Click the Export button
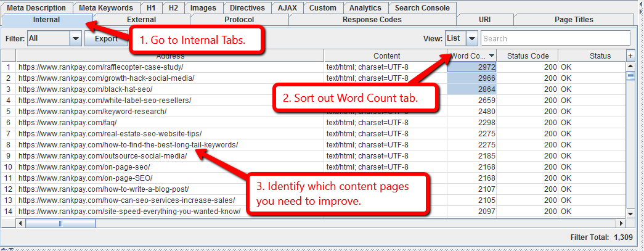 coord(107,39)
